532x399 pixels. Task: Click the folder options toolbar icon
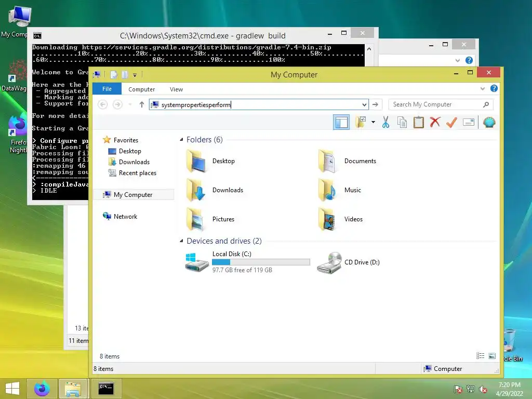pyautogui.click(x=361, y=122)
